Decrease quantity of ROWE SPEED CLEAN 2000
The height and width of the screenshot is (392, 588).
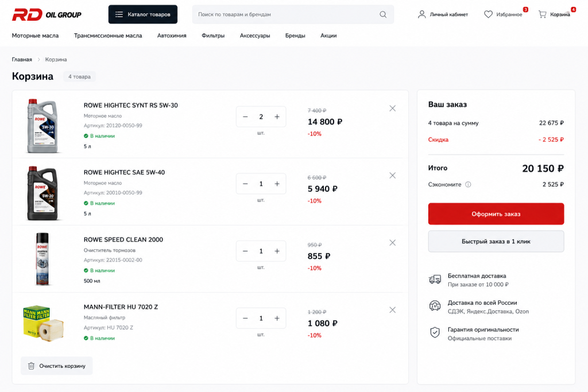click(x=245, y=251)
